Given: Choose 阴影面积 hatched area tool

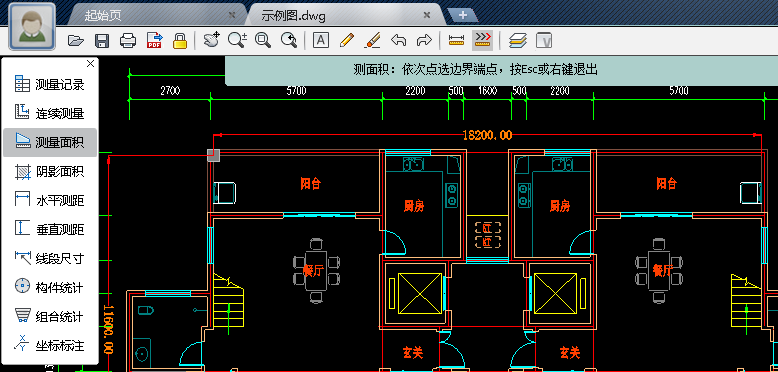Looking at the screenshot, I should click(50, 172).
